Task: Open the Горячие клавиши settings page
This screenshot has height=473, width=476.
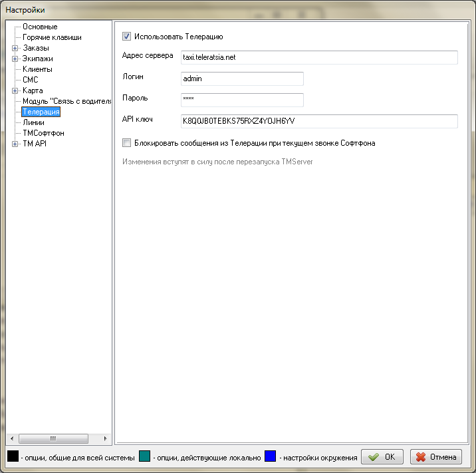Action: (52, 37)
